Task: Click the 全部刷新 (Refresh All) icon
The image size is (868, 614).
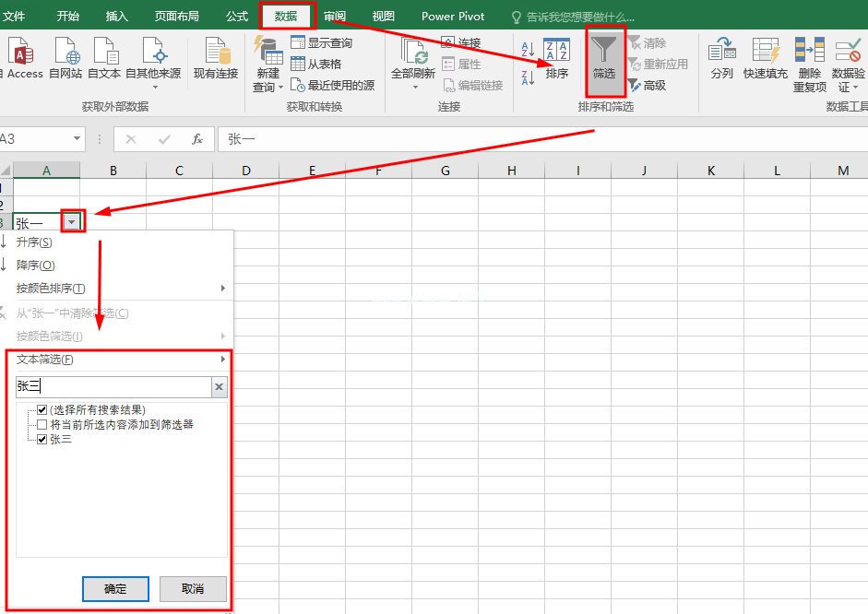Action: tap(412, 52)
